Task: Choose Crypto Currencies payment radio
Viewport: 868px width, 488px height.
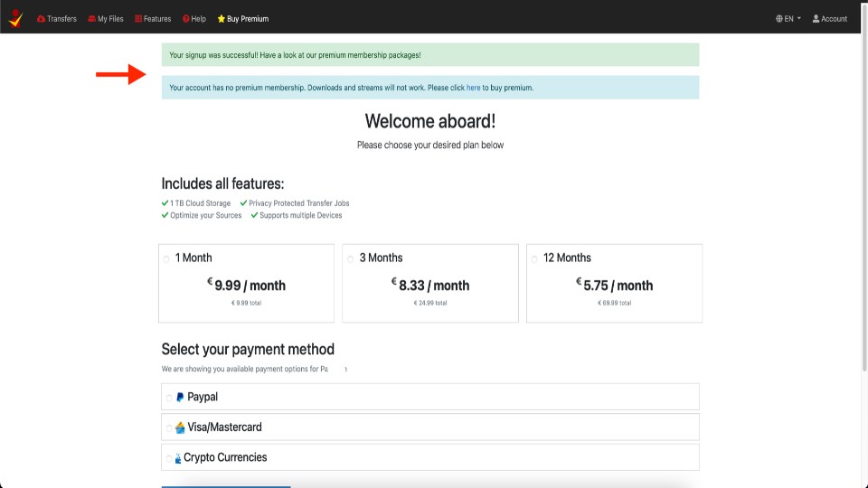Action: click(169, 459)
